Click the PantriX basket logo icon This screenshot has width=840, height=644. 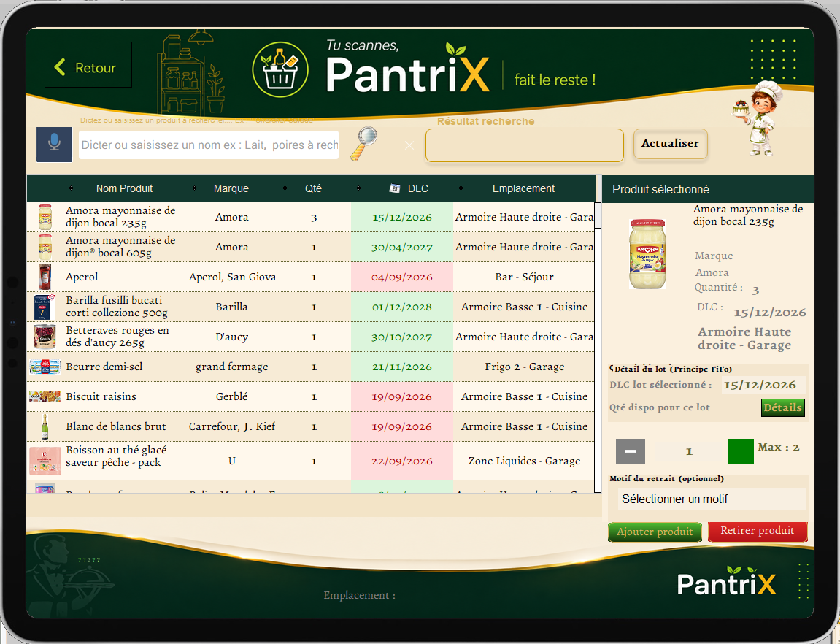pyautogui.click(x=280, y=69)
